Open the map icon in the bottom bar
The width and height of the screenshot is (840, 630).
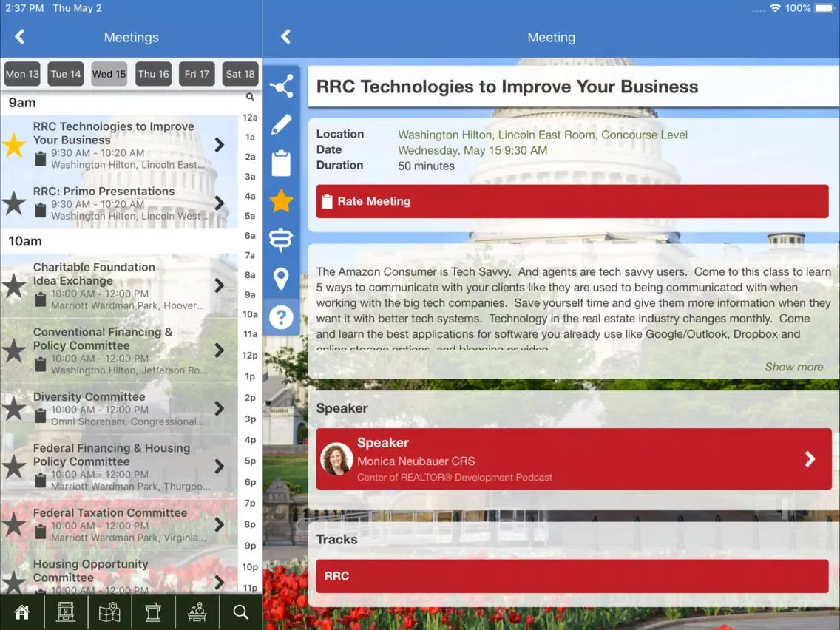(110, 612)
